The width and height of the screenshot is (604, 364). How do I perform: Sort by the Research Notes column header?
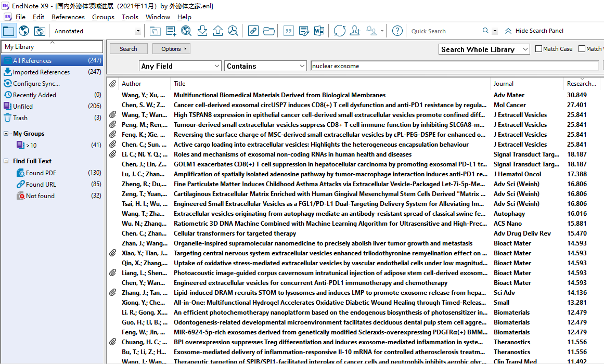(582, 84)
